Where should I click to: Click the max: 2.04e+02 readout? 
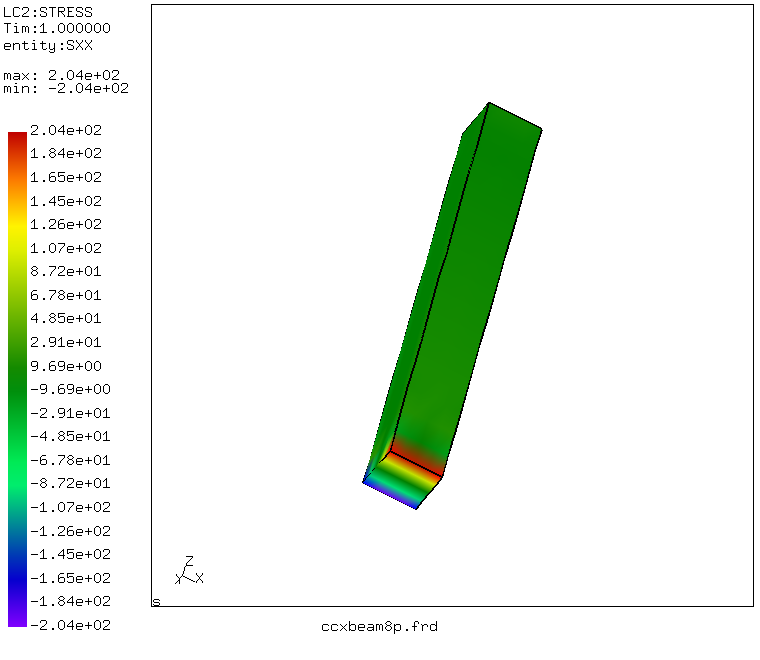click(62, 75)
